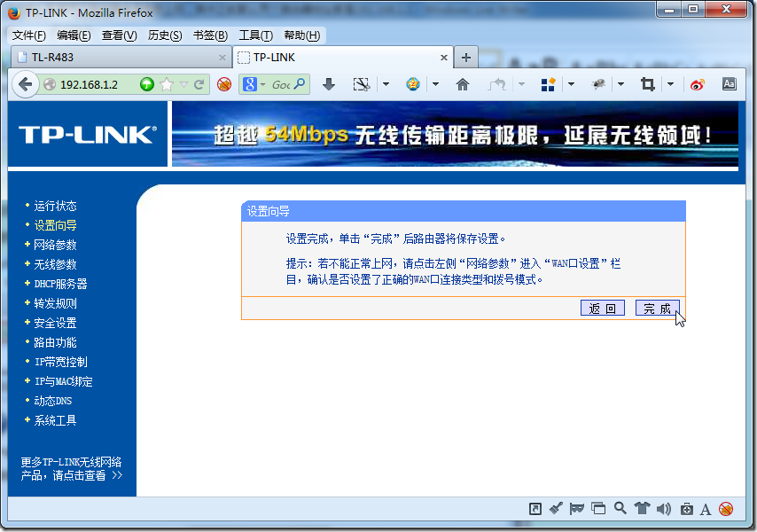The height and width of the screenshot is (532, 757).
Task: Open the address bar history dropdown arrow
Action: click(x=184, y=84)
